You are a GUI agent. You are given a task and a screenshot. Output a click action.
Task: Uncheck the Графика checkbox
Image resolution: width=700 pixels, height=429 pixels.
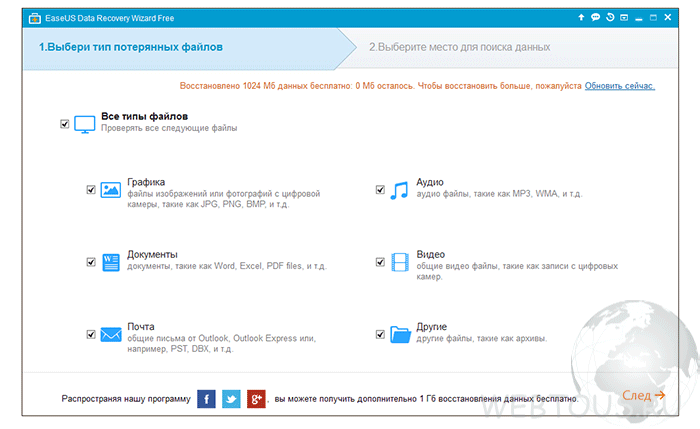91,190
